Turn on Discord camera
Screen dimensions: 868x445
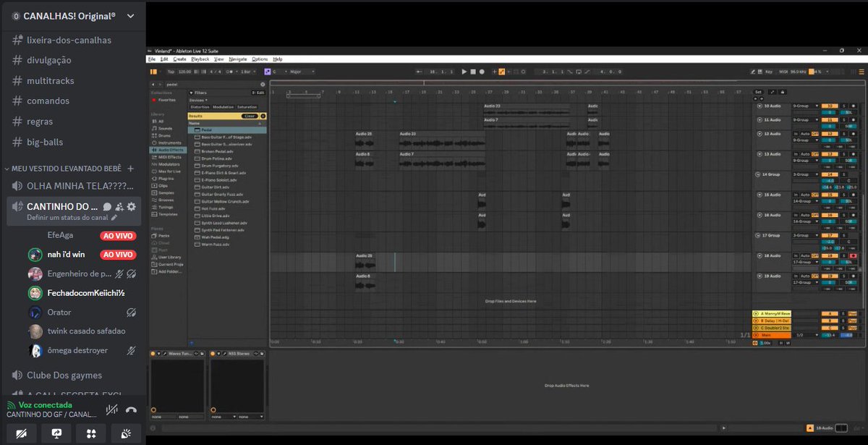(x=21, y=433)
